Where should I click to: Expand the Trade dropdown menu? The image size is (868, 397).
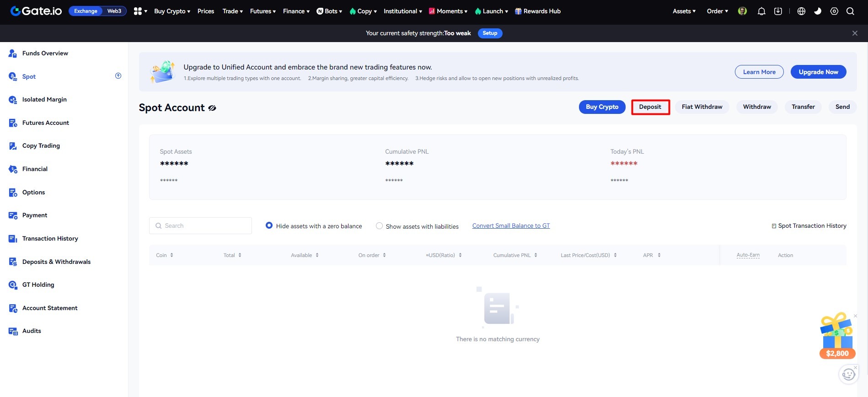(232, 11)
